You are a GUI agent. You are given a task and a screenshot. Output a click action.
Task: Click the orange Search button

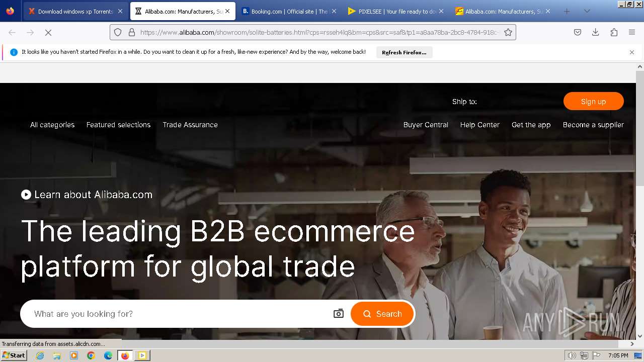pyautogui.click(x=382, y=314)
